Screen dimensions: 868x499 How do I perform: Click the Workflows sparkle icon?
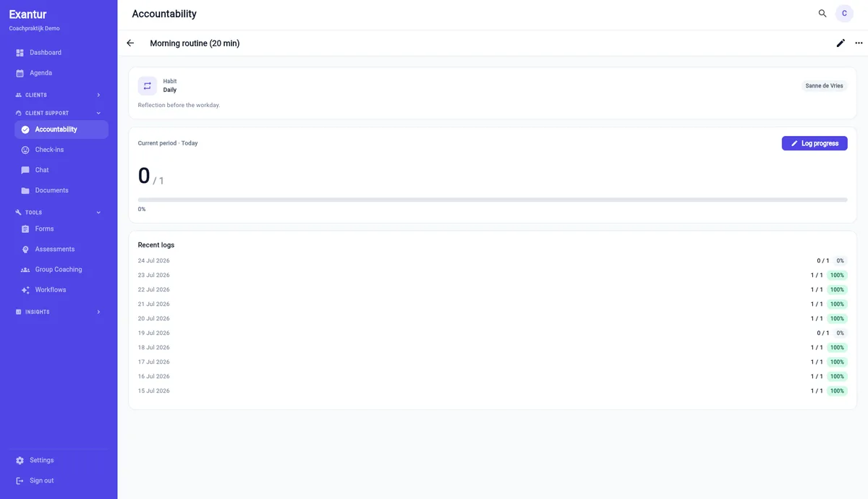25,289
